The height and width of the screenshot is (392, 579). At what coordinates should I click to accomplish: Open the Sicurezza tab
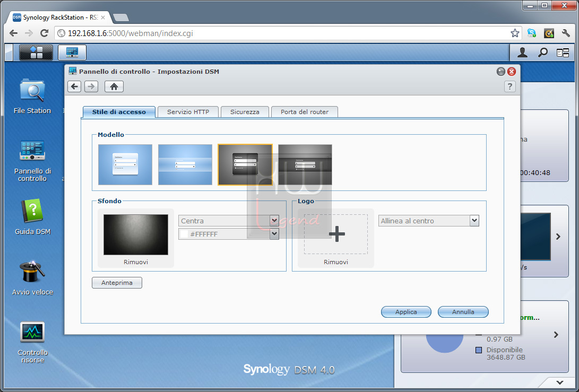pyautogui.click(x=245, y=112)
